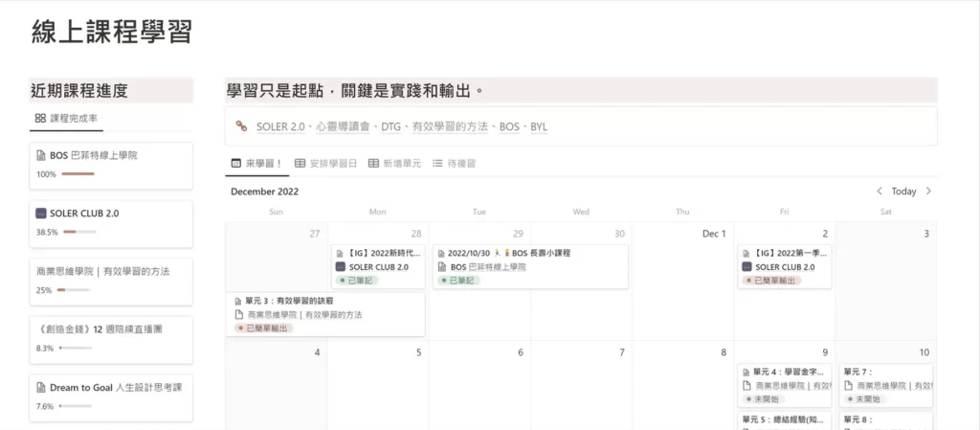Click gallery icon beside 課程完成率
The width and height of the screenshot is (980, 430).
[40, 119]
